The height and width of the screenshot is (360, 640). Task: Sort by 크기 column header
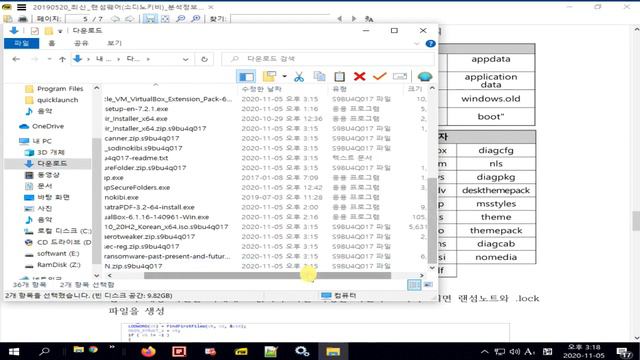click(x=414, y=89)
